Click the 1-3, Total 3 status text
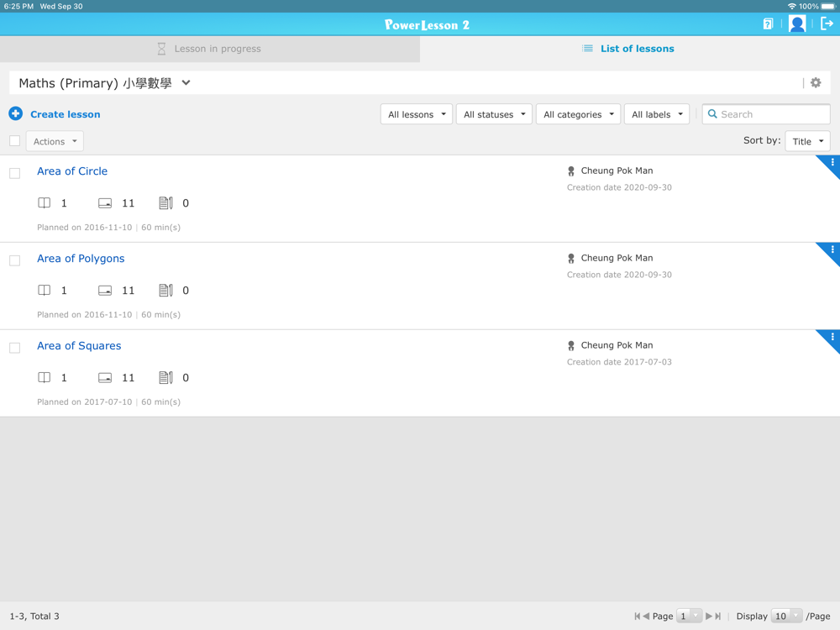Viewport: 840px width, 630px height. 34,616
